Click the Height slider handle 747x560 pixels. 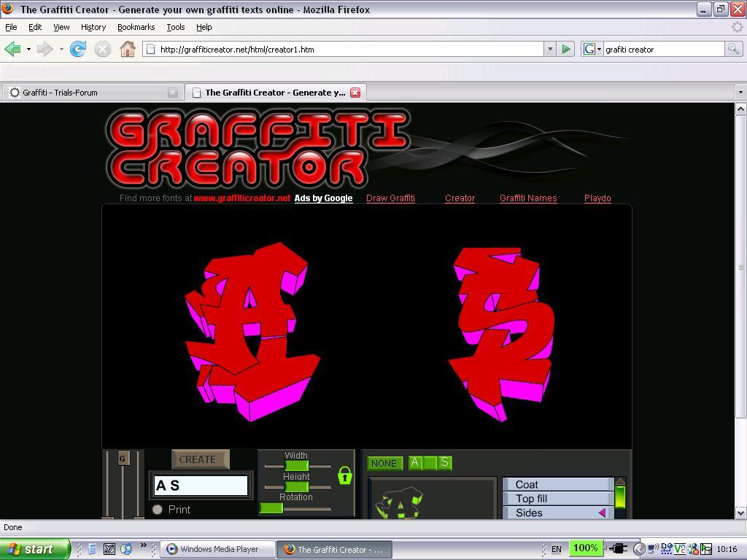point(296,486)
